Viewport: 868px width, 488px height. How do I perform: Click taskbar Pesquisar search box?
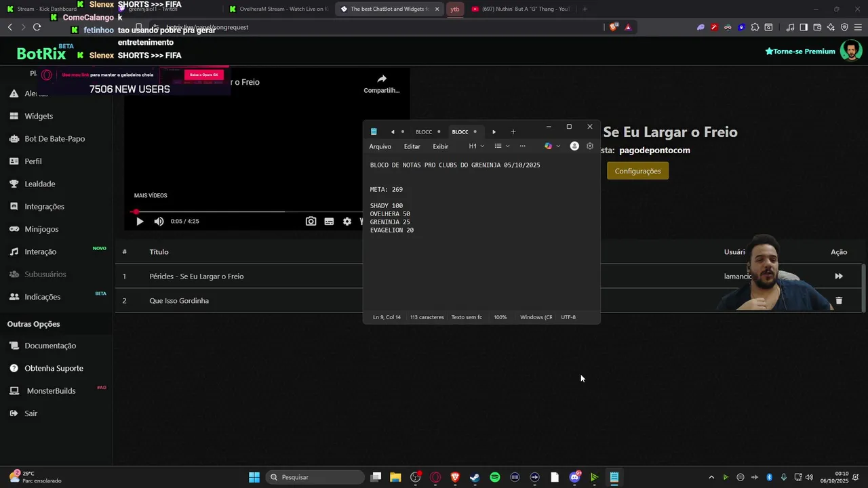[315, 477]
